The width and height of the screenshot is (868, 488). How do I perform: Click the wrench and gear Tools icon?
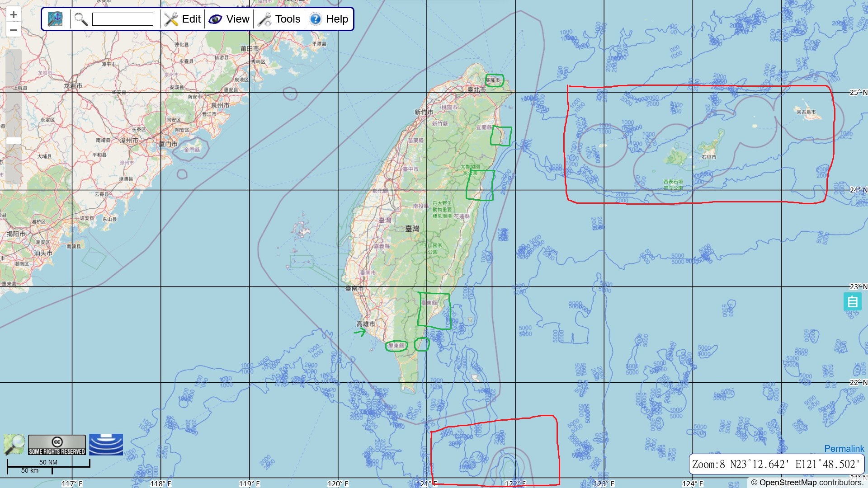coord(264,19)
